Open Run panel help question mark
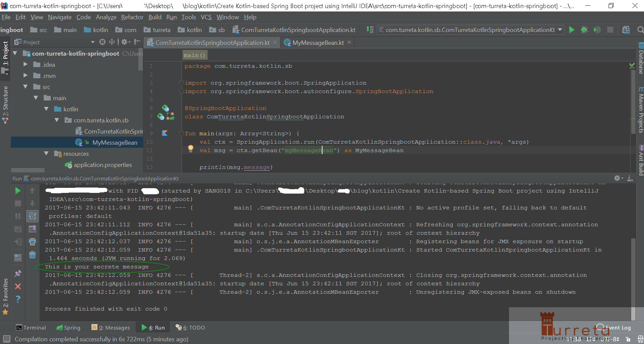Image resolution: width=644 pixels, height=344 pixels. 18,299
